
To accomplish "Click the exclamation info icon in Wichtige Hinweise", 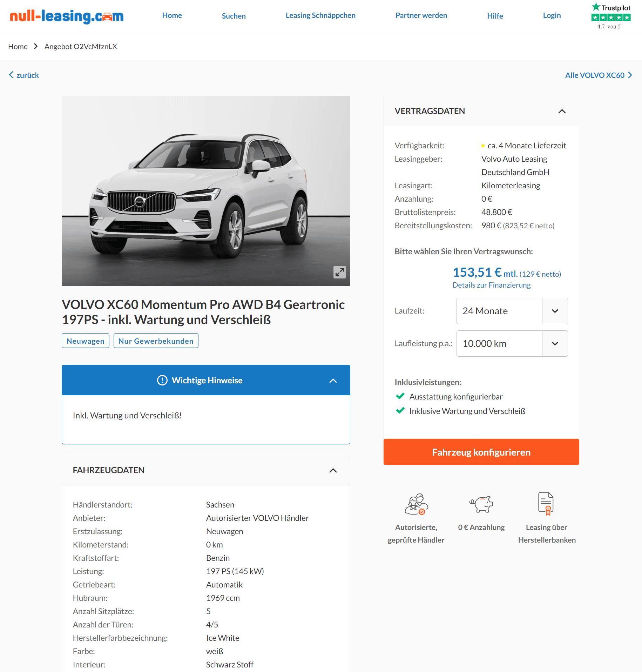I will coord(162,380).
